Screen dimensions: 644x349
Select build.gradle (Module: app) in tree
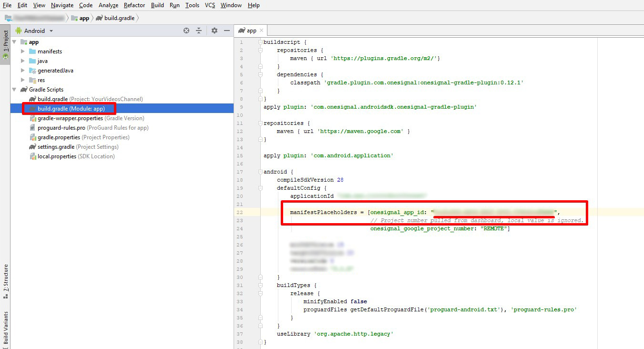72,108
